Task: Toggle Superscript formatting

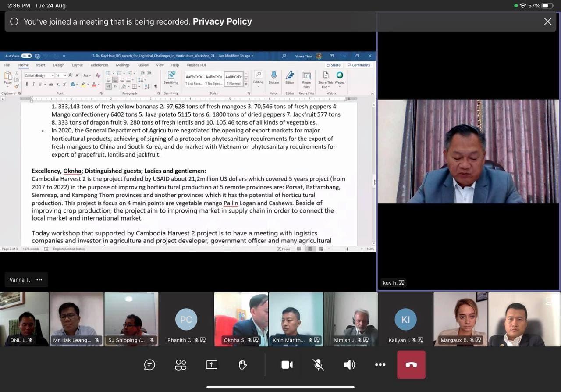Action: pos(64,84)
